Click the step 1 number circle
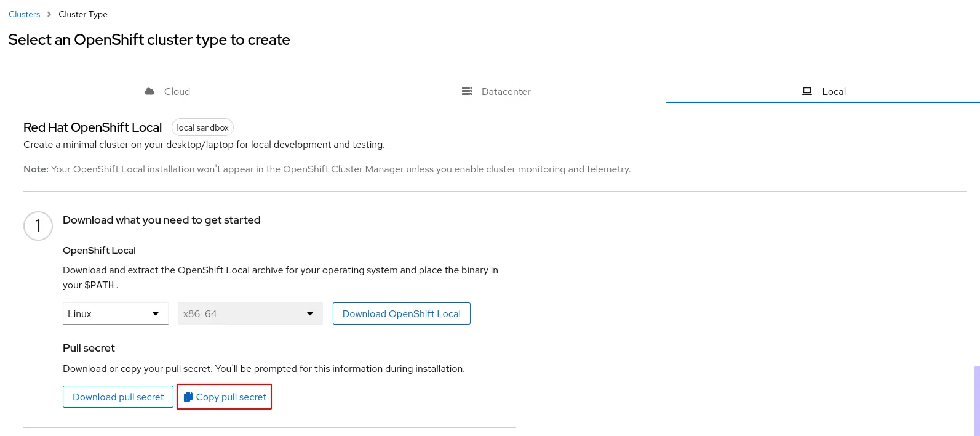 tap(38, 226)
